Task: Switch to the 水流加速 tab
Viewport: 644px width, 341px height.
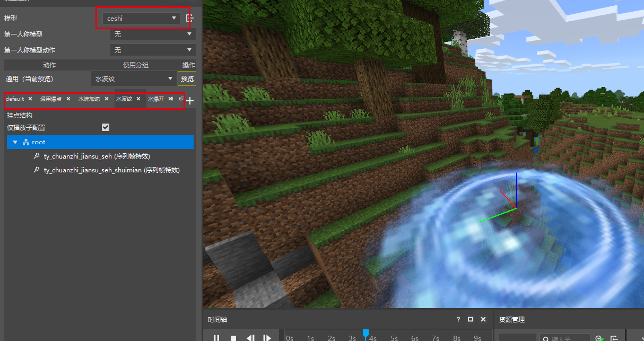Action: click(89, 99)
